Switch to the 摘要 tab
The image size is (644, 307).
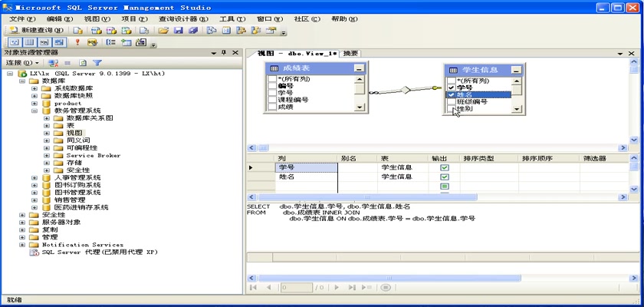pyautogui.click(x=350, y=54)
